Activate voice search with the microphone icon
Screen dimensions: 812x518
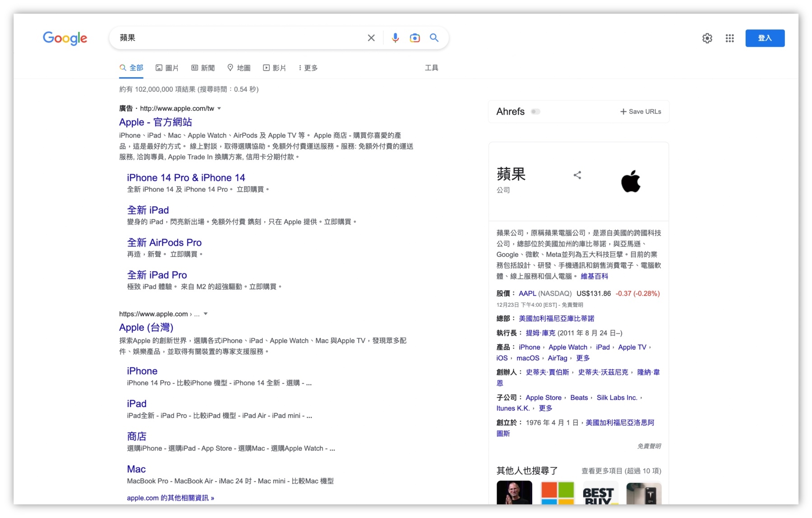[x=395, y=38]
